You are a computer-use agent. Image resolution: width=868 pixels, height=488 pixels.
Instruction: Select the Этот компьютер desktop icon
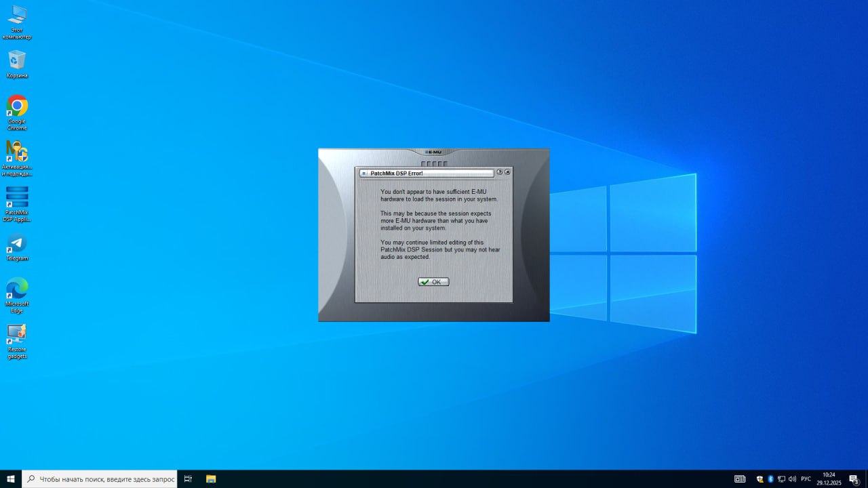[x=17, y=15]
